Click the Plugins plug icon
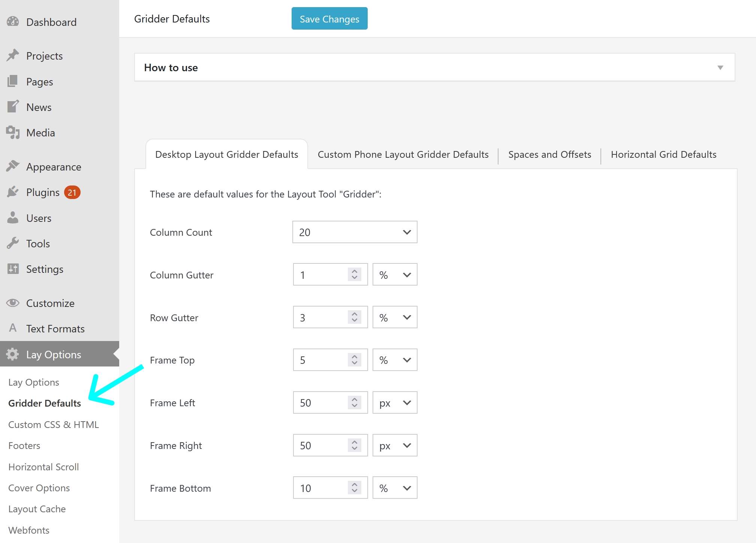This screenshot has width=756, height=543. pos(13,192)
